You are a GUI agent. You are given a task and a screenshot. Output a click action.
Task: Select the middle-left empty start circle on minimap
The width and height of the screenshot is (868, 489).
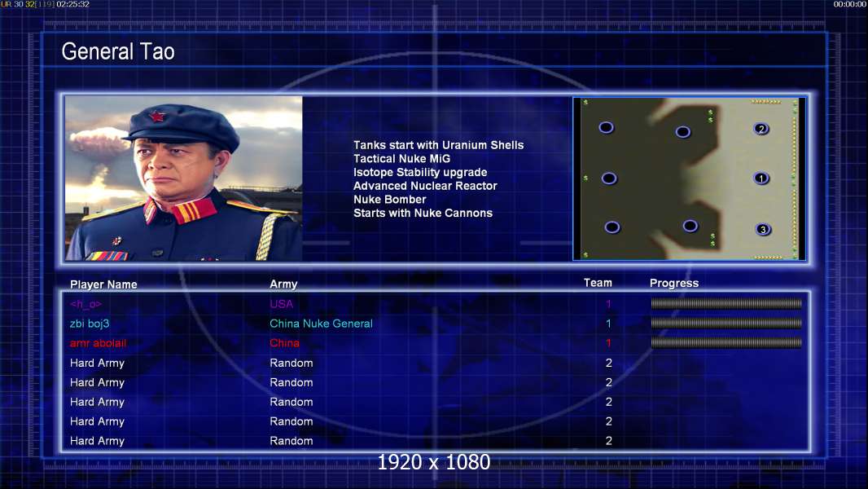pyautogui.click(x=609, y=178)
